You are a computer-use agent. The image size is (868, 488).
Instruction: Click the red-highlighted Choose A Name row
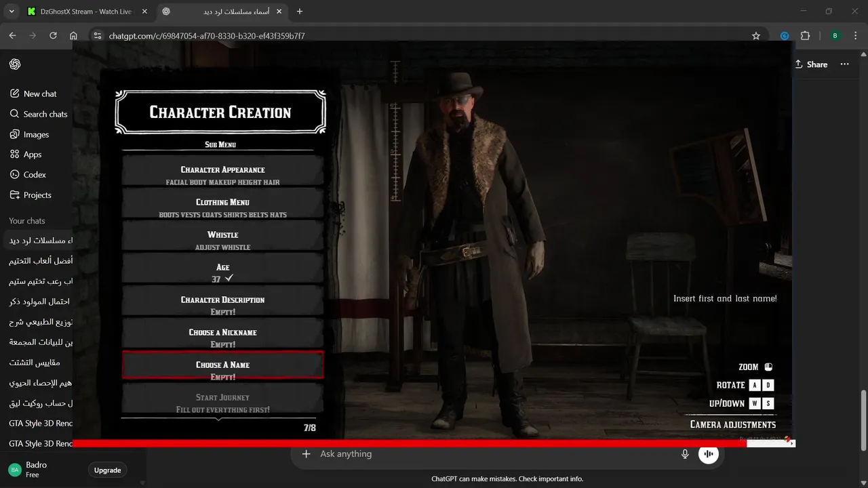[222, 365]
